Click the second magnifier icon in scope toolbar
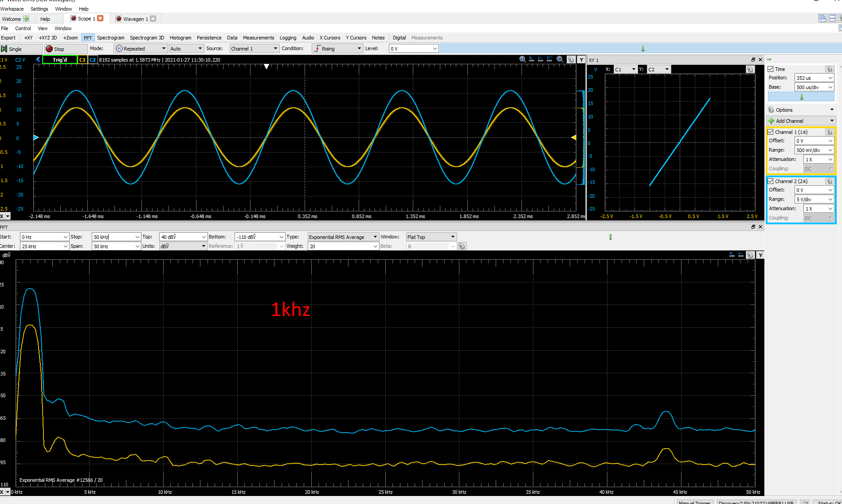 pyautogui.click(x=560, y=59)
